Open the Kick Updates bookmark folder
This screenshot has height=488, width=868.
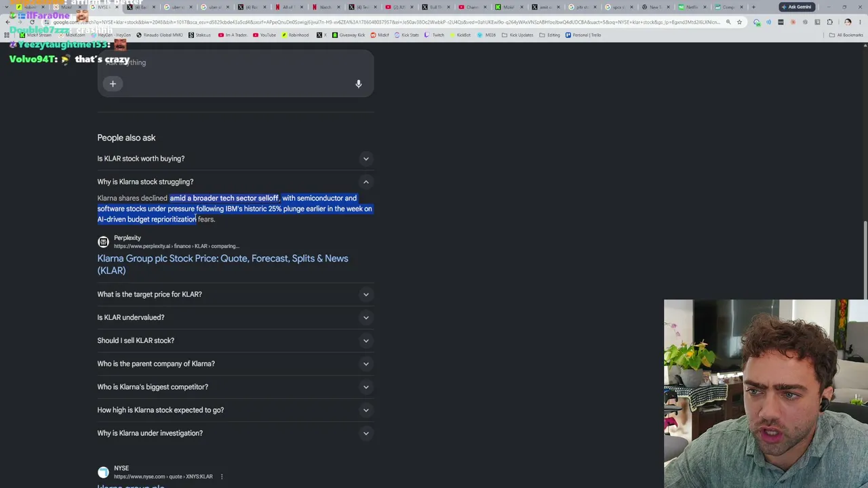click(516, 35)
